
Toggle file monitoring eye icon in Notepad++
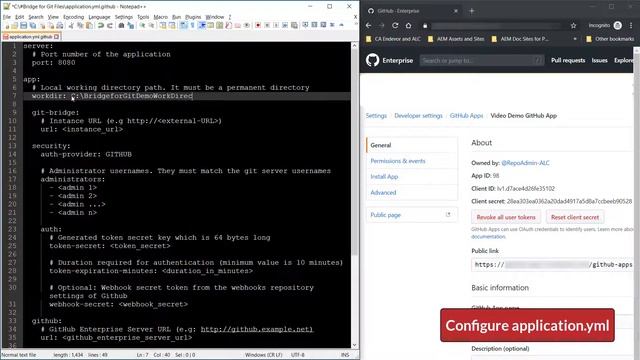pyautogui.click(x=247, y=25)
